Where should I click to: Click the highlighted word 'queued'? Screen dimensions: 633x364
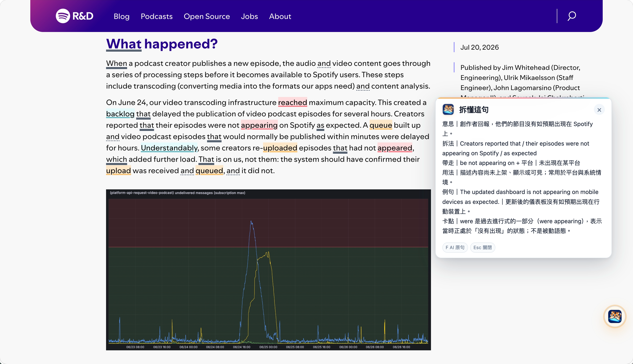point(209,171)
